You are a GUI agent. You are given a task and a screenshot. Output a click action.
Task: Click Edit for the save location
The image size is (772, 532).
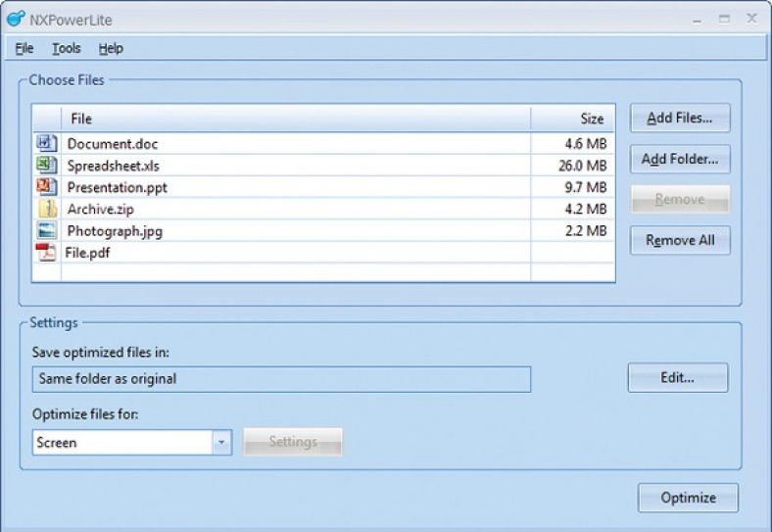678,378
